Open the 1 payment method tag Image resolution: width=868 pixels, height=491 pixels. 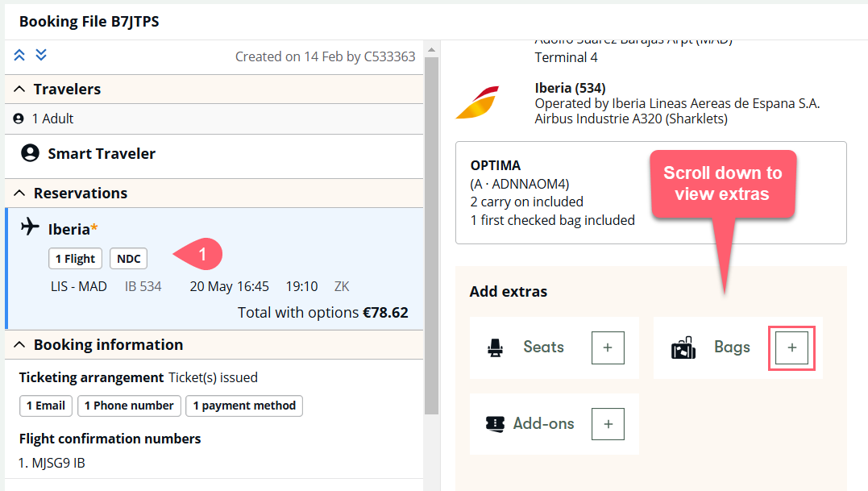click(244, 406)
